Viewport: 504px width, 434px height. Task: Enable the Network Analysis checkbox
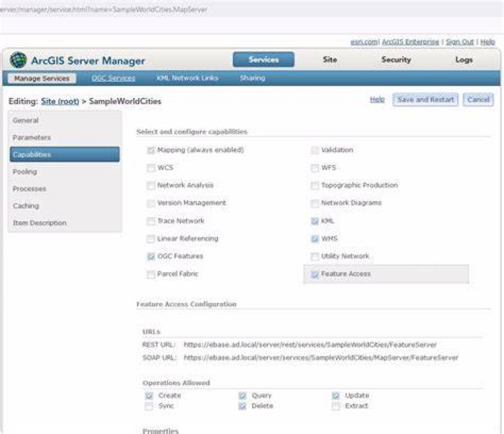(150, 185)
